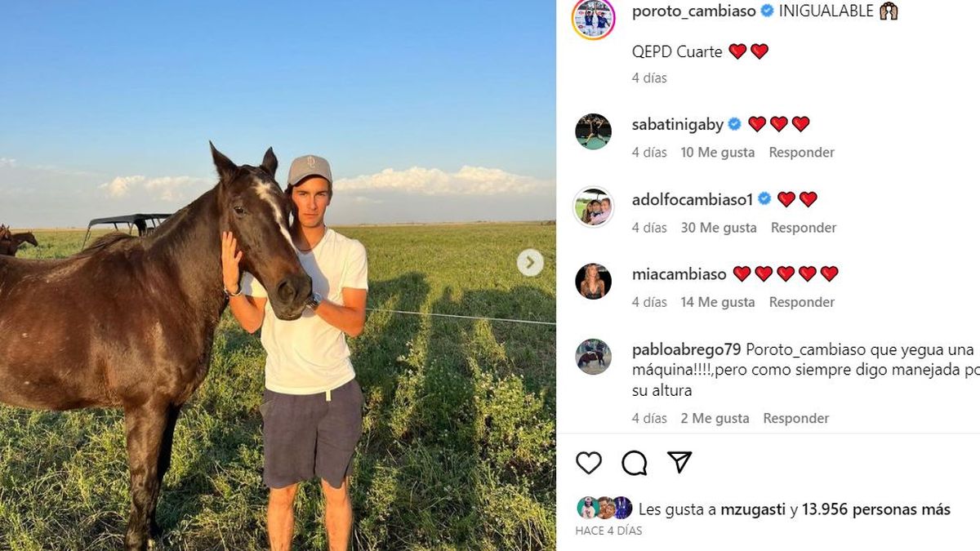Share the post via paper plane icon
Screen dimensions: 980x551
tap(679, 462)
